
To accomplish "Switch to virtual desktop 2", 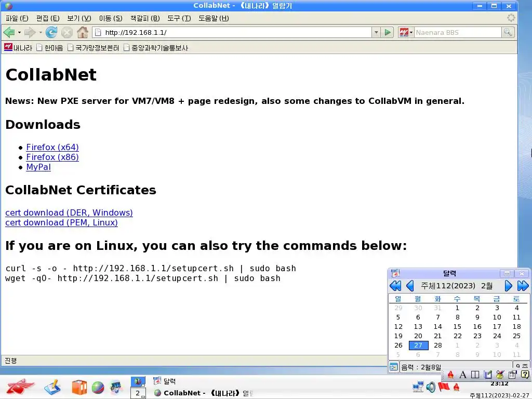I will (x=138, y=393).
